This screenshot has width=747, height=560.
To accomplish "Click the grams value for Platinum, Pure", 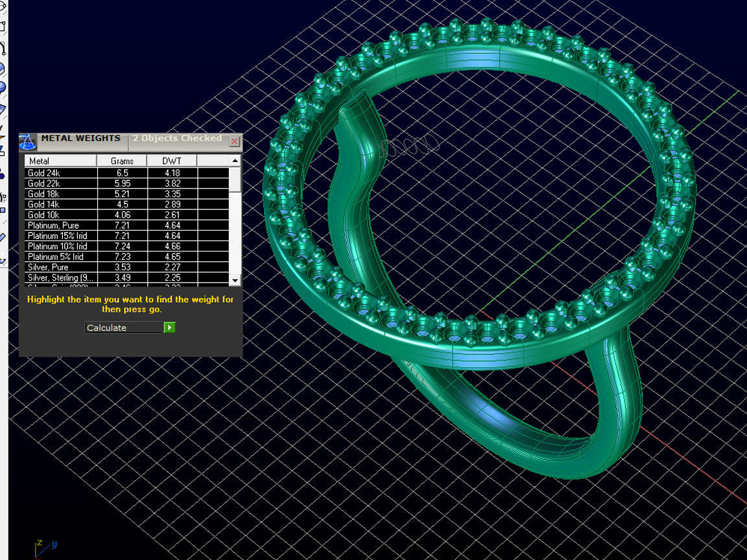I will pos(123,226).
